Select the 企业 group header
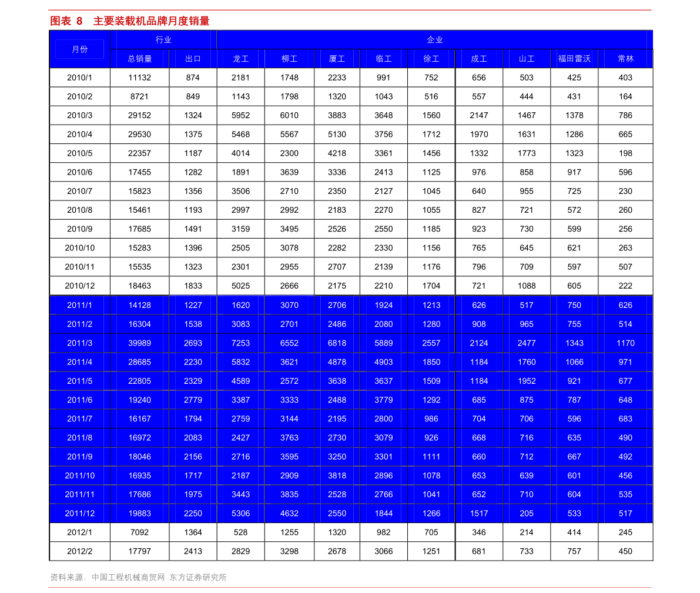This screenshot has height=593, width=700. (434, 40)
